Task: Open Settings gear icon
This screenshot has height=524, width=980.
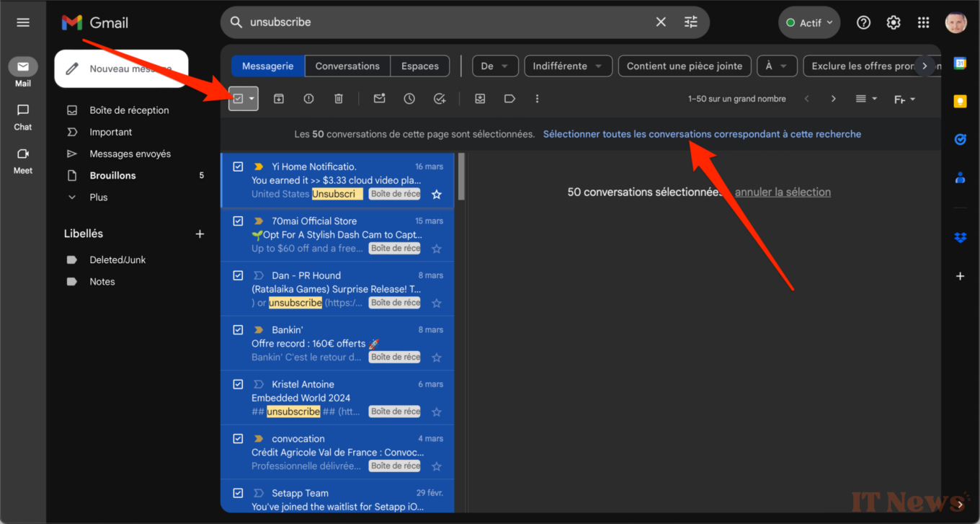Action: pos(894,22)
